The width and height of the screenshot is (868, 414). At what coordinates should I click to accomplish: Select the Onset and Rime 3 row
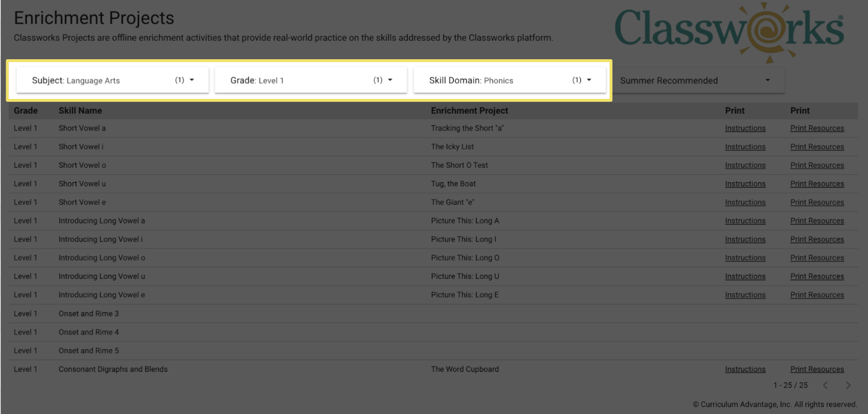[x=433, y=313]
